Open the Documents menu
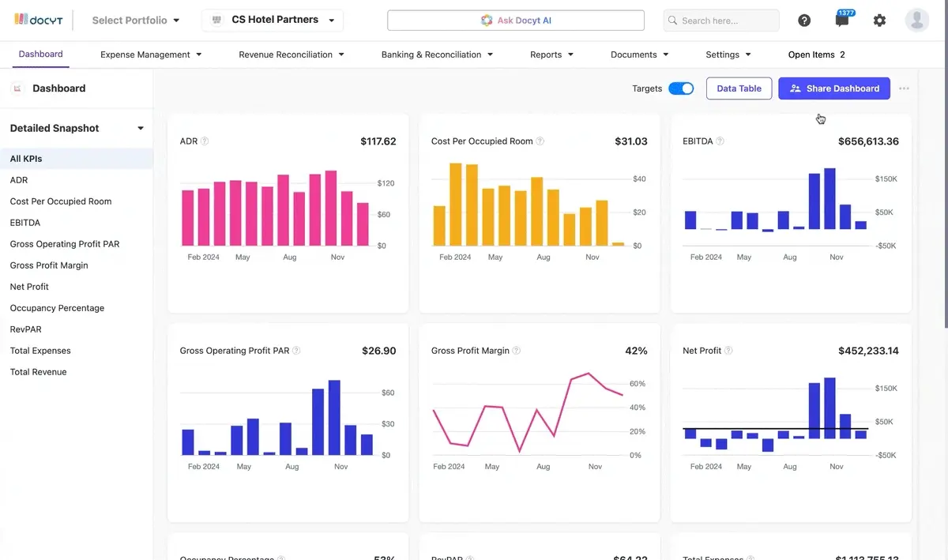 640,54
